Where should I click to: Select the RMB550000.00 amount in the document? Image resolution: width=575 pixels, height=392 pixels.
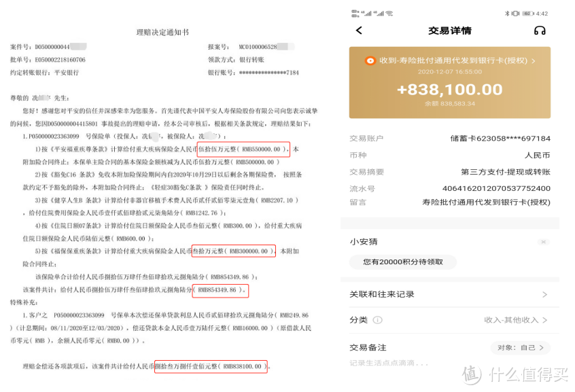[261, 149]
